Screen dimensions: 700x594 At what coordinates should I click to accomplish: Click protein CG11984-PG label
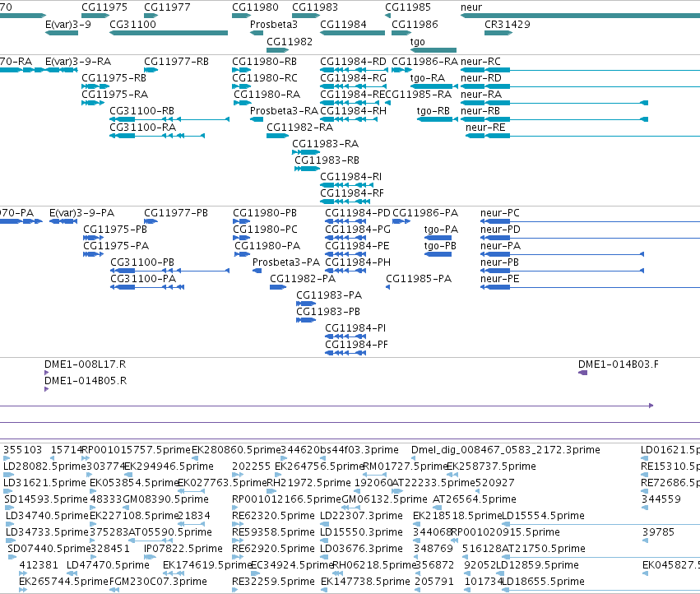[358, 230]
